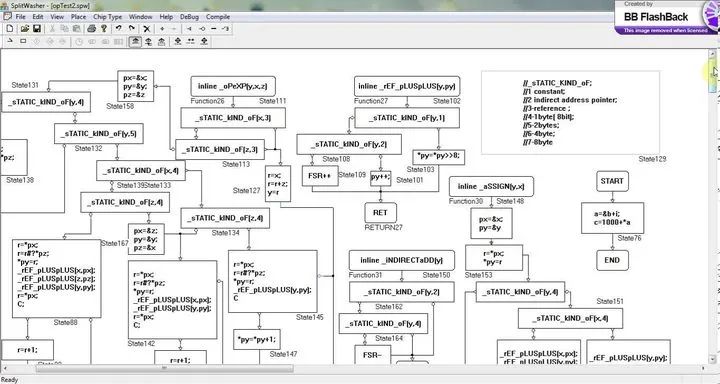Click the horizontal scrollbar thumb
Viewport: 720px width, 384px height.
pyautogui.click(x=164, y=368)
